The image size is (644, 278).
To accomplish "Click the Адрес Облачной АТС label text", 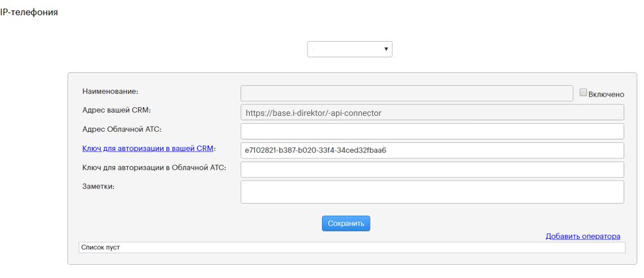I will tap(122, 129).
